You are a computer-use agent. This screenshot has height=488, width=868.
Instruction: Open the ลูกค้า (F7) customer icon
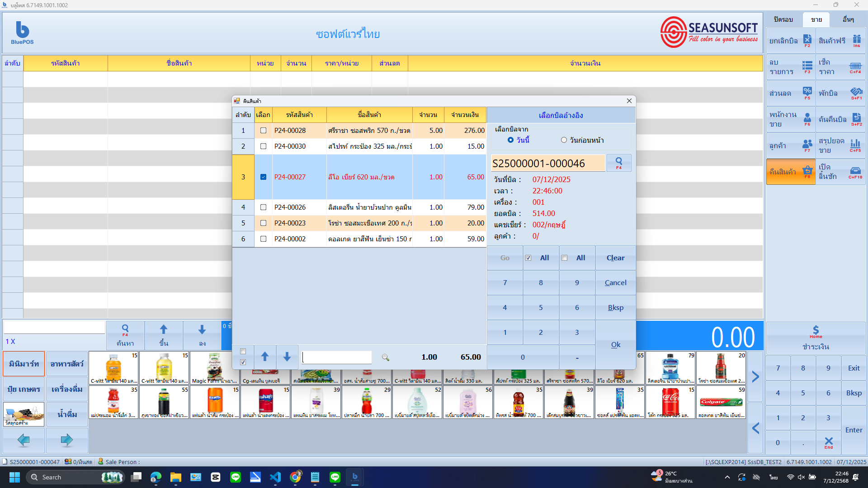click(791, 145)
